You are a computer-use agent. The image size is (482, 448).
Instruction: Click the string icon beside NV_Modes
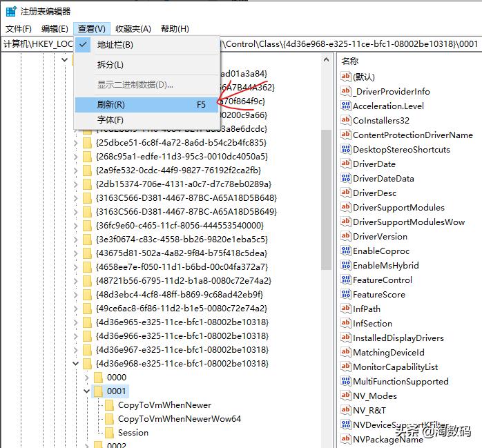tap(345, 396)
